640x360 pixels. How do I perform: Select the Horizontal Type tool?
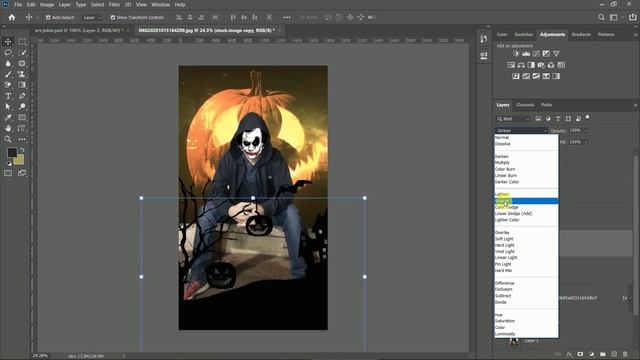click(x=8, y=96)
